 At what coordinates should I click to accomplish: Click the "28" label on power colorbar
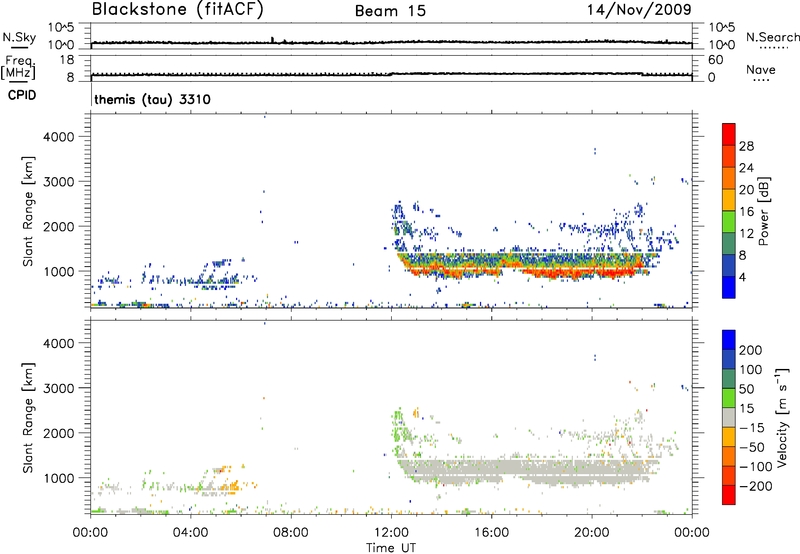pyautogui.click(x=746, y=146)
